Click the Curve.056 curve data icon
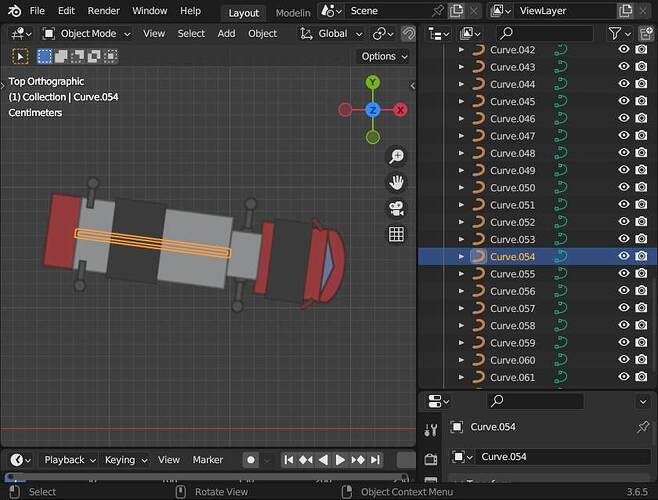The image size is (658, 500). click(561, 291)
